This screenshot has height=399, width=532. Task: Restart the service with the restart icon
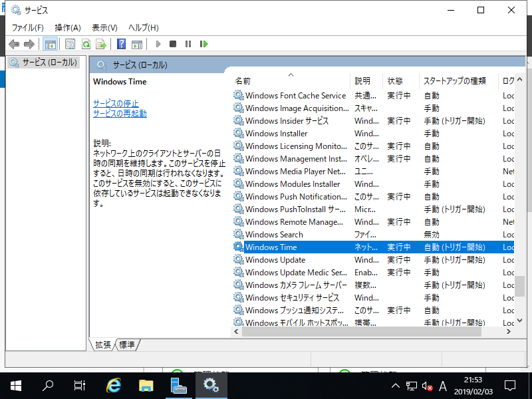pyautogui.click(x=205, y=44)
